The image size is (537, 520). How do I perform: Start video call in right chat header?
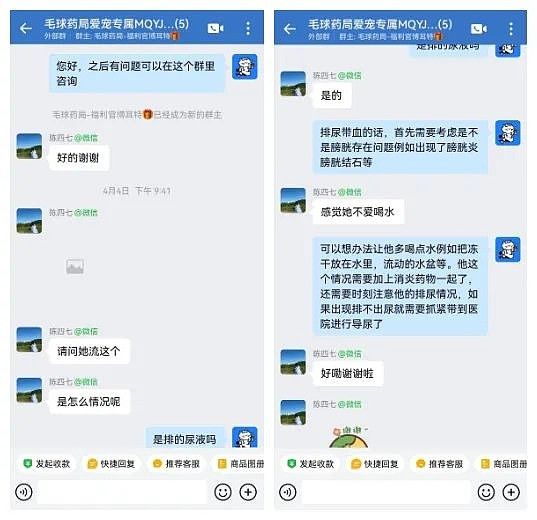(479, 29)
